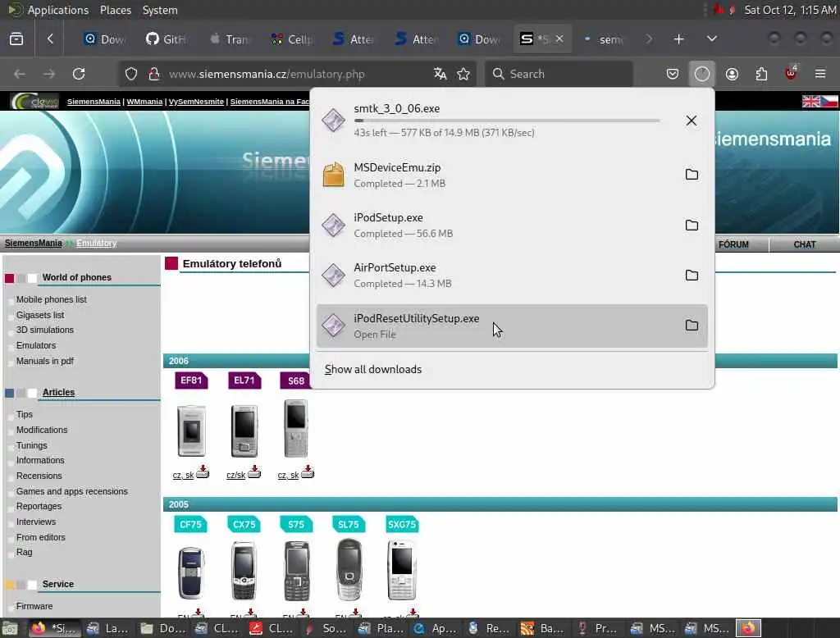Show iPodResetUtilitySetup.exe in folder
The width and height of the screenshot is (840, 638).
[x=692, y=326]
